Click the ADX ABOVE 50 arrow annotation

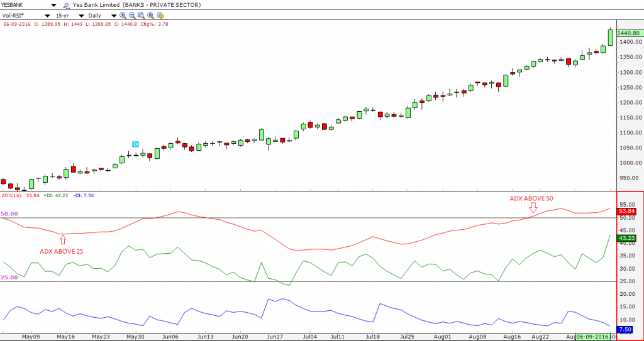point(533,208)
